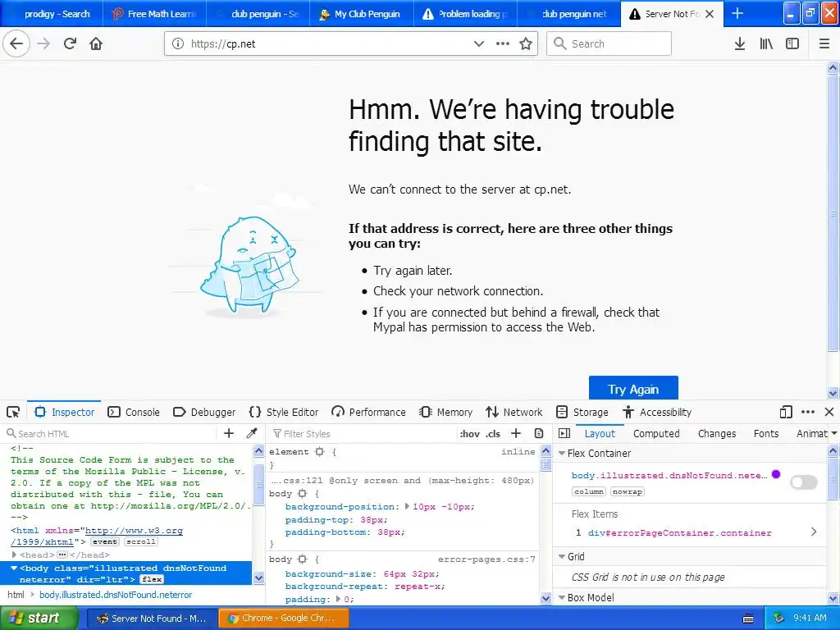Open page actions three-dot menu
The width and height of the screenshot is (840, 630).
(x=503, y=43)
